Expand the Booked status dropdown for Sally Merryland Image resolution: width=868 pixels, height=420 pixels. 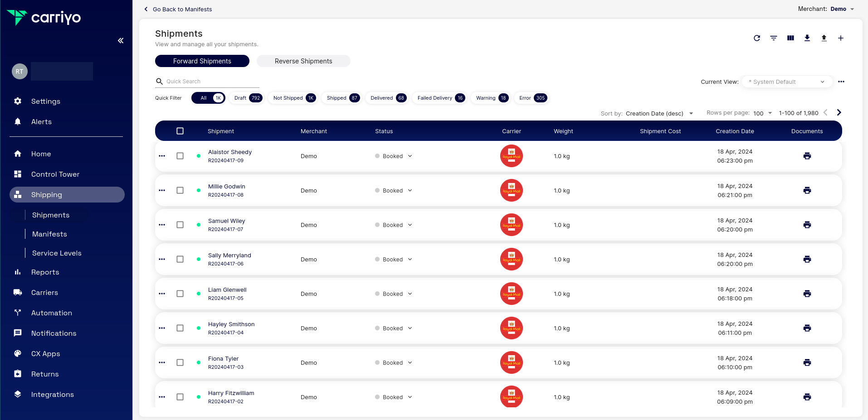410,259
